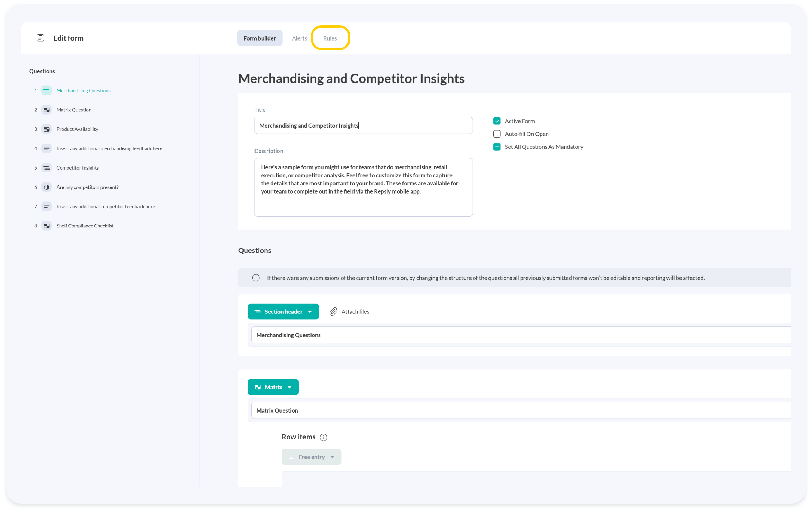Click the info icon next to Row items
Screen dimensions: 812x512
323,438
